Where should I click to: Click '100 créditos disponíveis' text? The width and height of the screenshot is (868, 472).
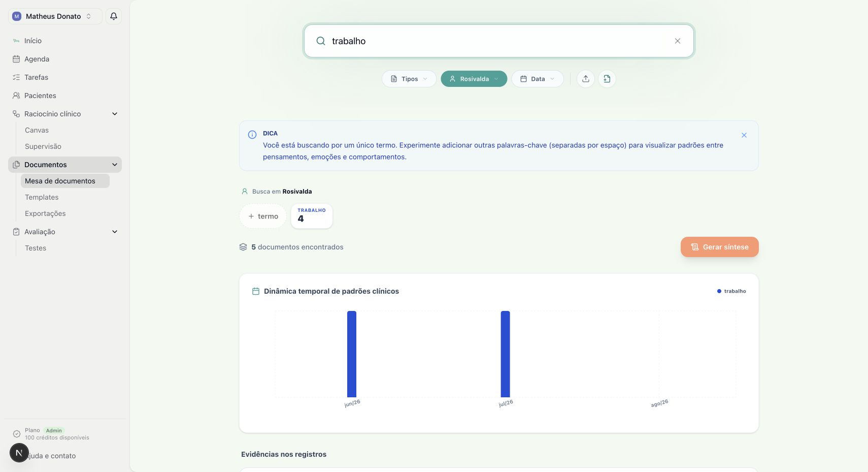coord(57,437)
